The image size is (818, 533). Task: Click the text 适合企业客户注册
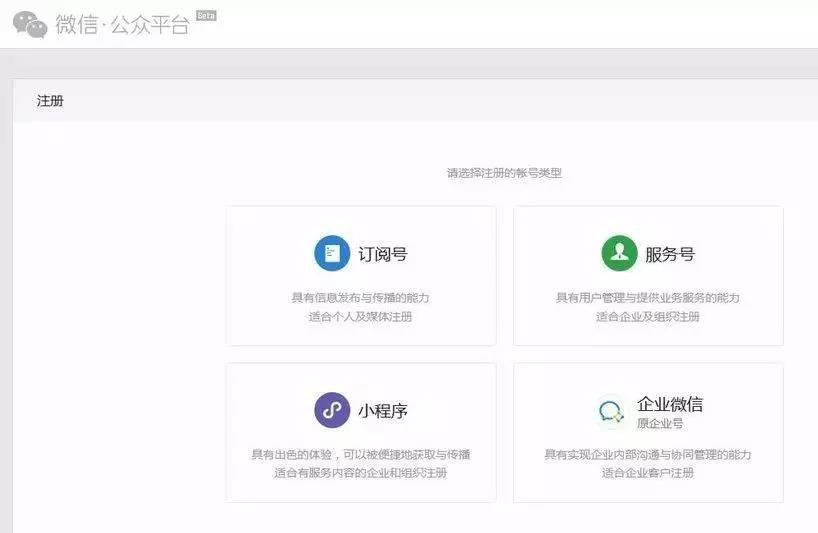tap(647, 473)
